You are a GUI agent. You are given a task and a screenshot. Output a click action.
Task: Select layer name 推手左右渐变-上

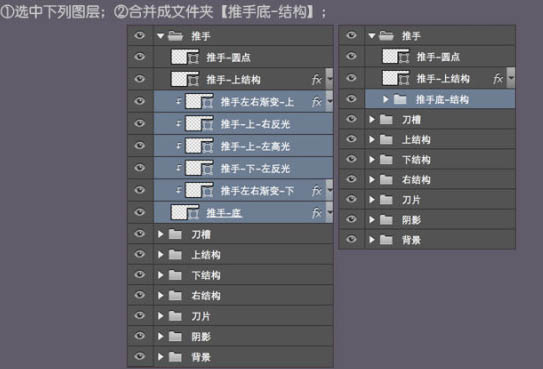coord(257,102)
